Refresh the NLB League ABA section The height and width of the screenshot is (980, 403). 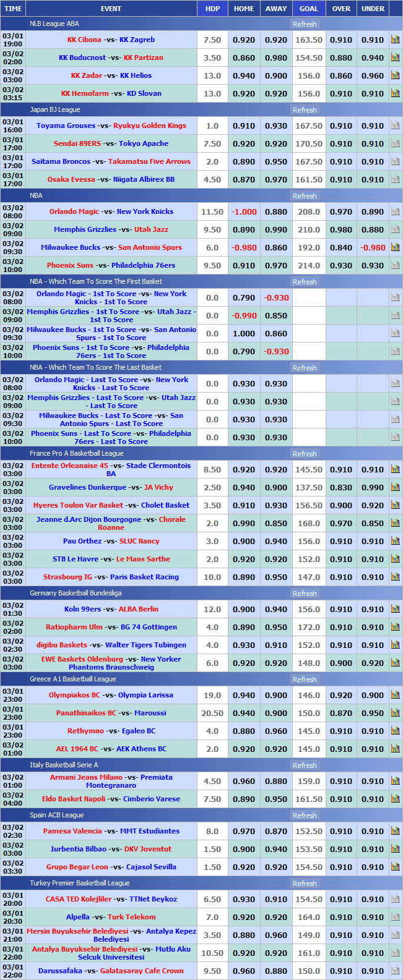tap(305, 24)
